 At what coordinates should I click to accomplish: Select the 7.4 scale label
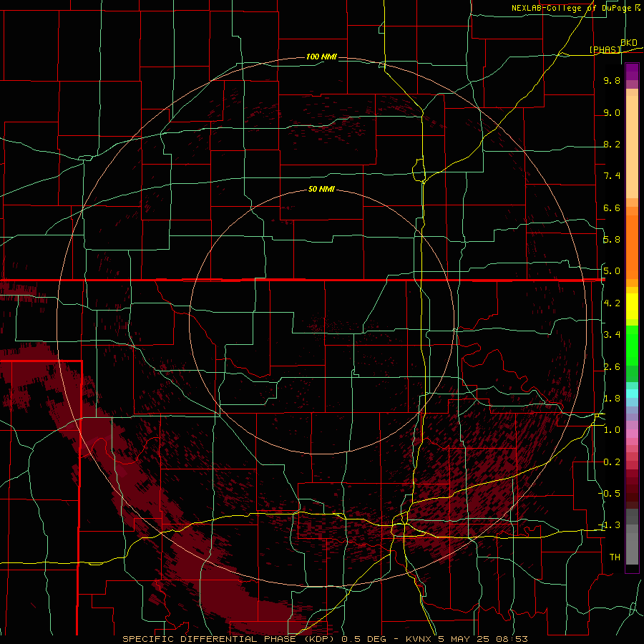(x=612, y=176)
